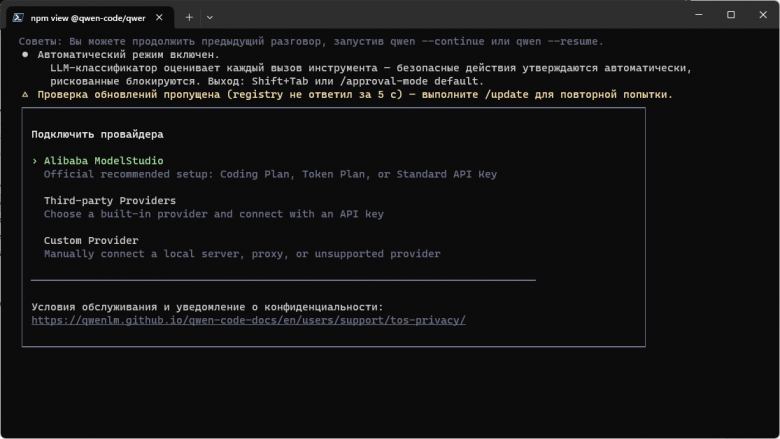Minimize the terminal window
Viewport: 780px width, 439px height.
click(x=699, y=14)
